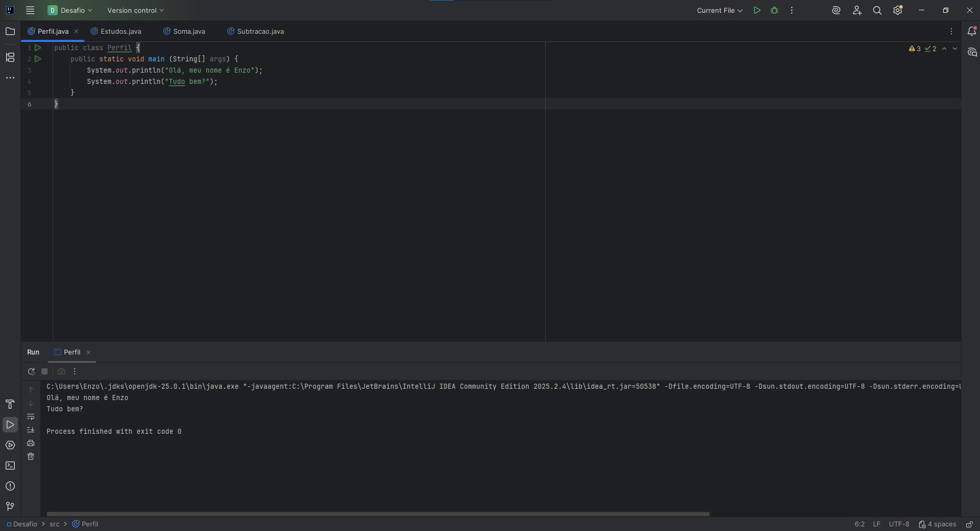Open Search Everywhere magnifier icon
The image size is (980, 531).
877,10
